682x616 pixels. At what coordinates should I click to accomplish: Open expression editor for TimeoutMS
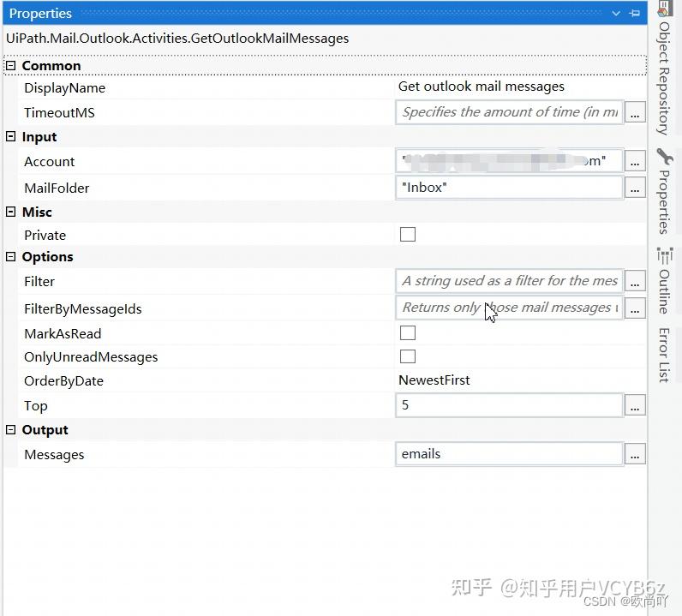[635, 113]
